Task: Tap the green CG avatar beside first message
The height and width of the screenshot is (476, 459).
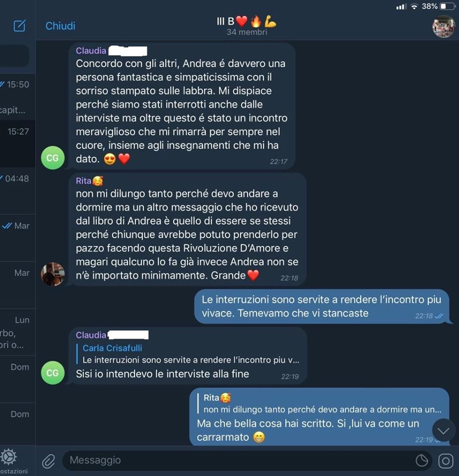Action: coord(53,158)
